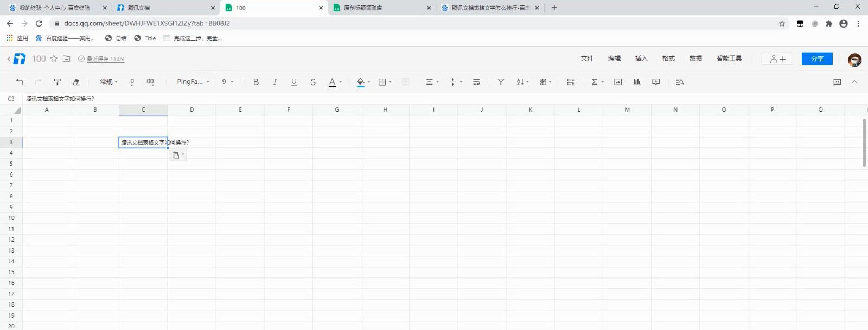Open the sort A-Z tool
The width and height of the screenshot is (868, 330).
(x=520, y=82)
